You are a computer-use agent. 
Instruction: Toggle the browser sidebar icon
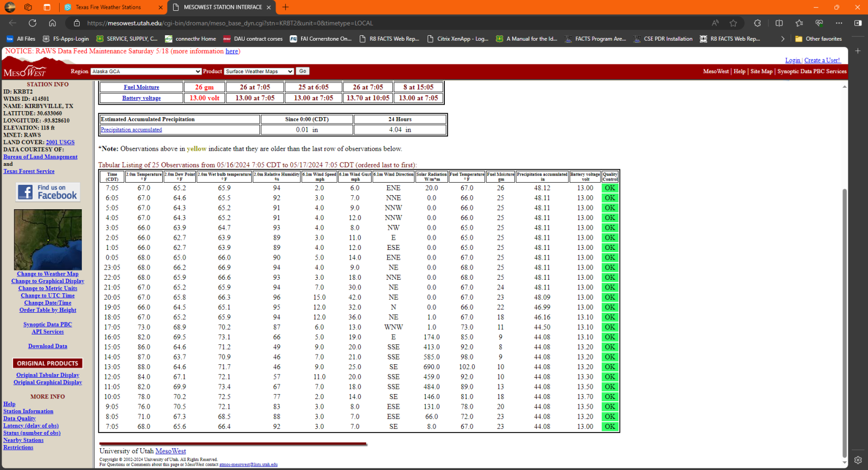pos(858,23)
